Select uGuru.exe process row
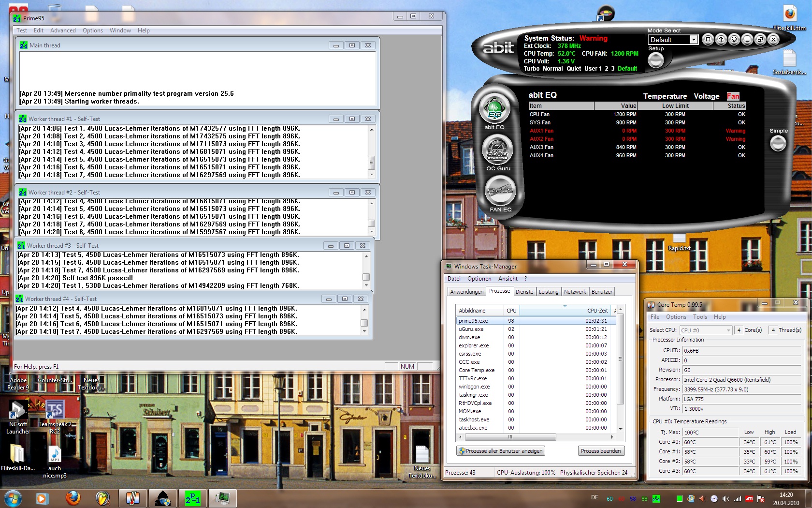 coord(536,329)
